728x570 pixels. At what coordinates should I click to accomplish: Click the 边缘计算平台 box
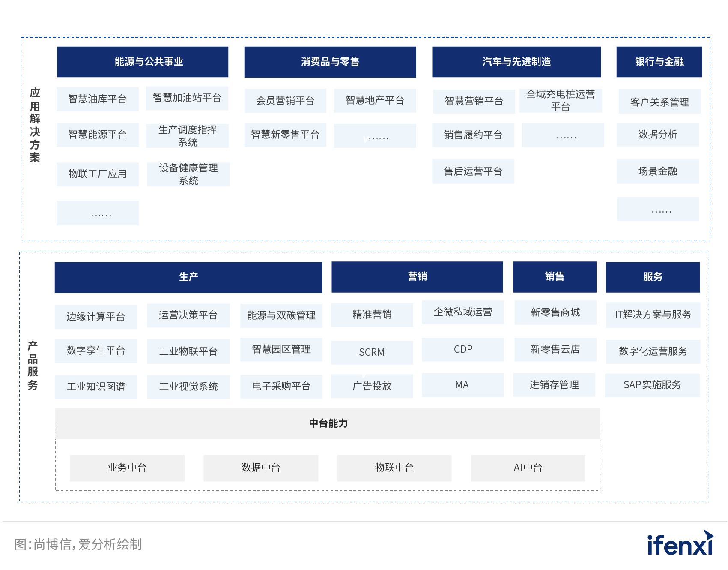coord(96,317)
